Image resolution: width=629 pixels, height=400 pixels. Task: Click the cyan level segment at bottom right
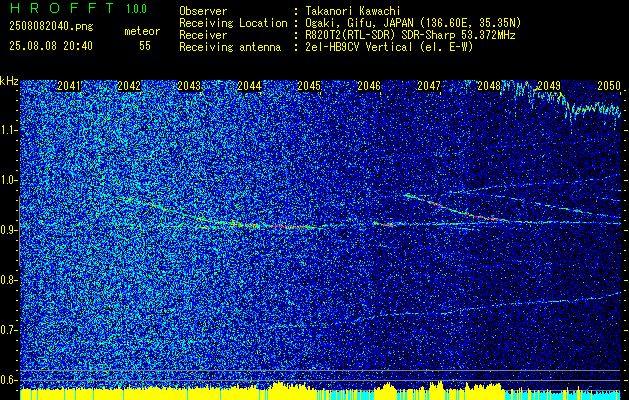coord(562,395)
